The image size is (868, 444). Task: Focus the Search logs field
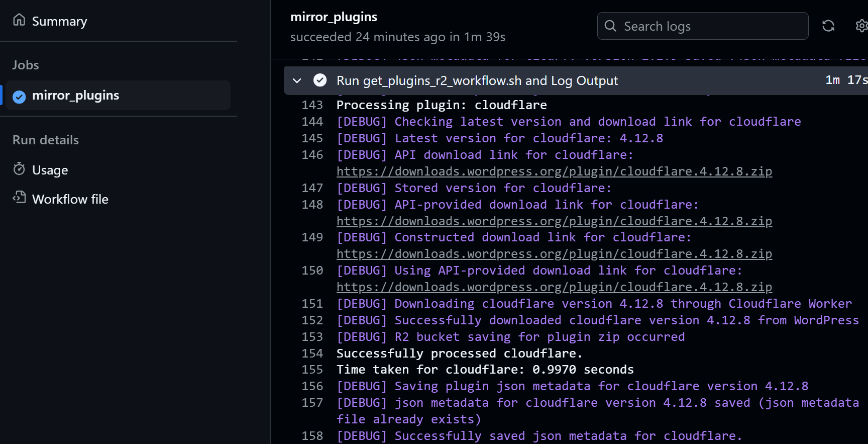tap(702, 26)
